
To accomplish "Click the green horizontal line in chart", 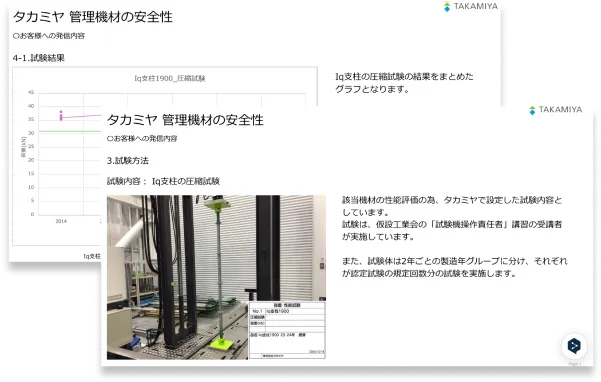I will click(70, 131).
